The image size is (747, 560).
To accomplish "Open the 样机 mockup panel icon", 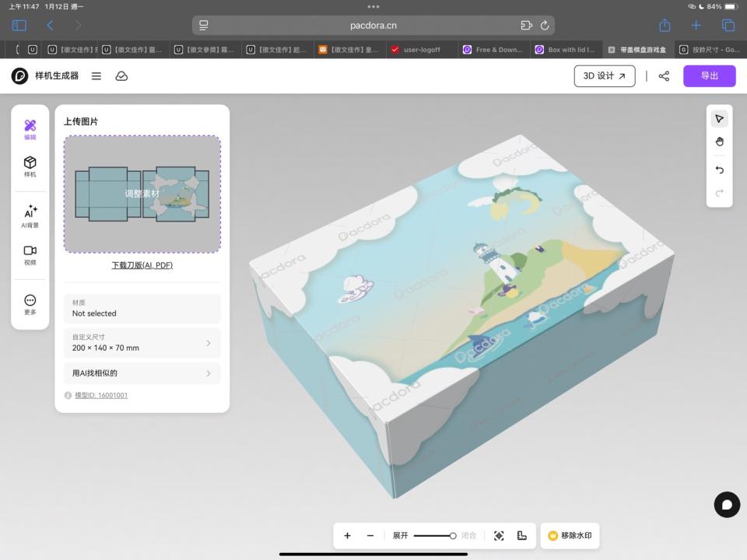I will (x=30, y=166).
